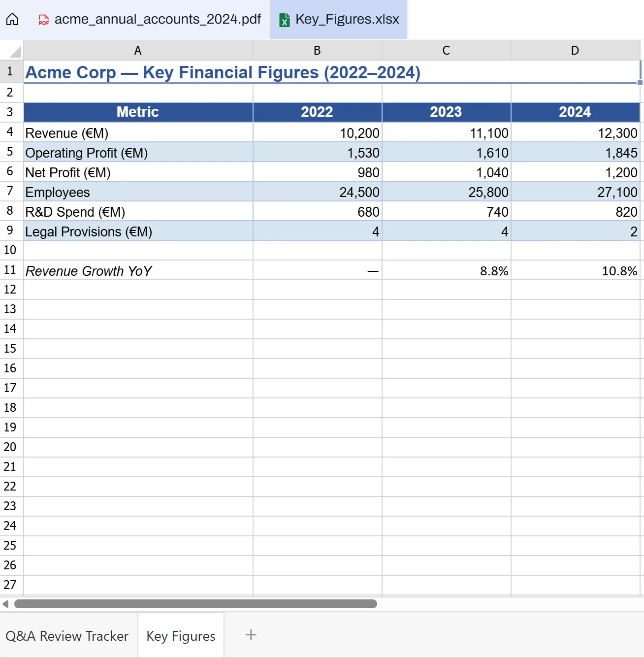Switch to the Q&A Review Tracker sheet

tap(68, 636)
